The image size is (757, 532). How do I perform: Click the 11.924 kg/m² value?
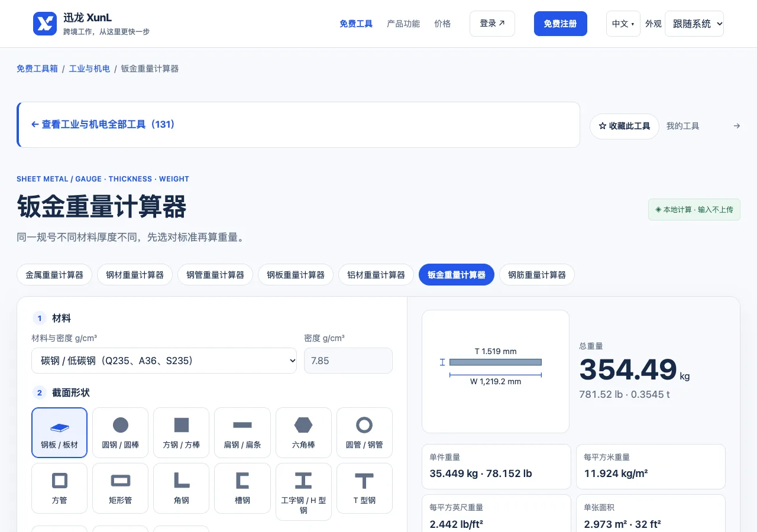616,473
